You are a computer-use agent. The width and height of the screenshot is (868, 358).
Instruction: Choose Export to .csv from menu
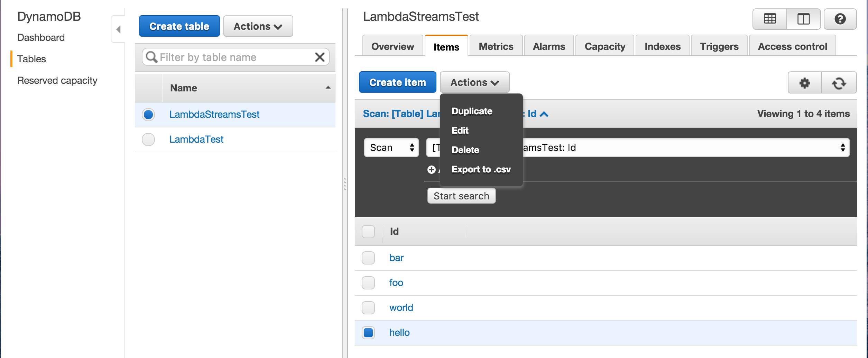(x=481, y=169)
